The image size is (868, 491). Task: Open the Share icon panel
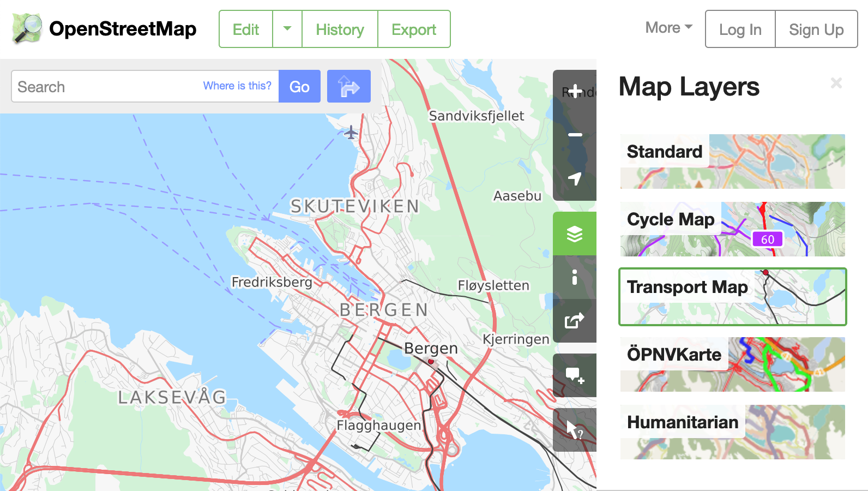pyautogui.click(x=575, y=321)
